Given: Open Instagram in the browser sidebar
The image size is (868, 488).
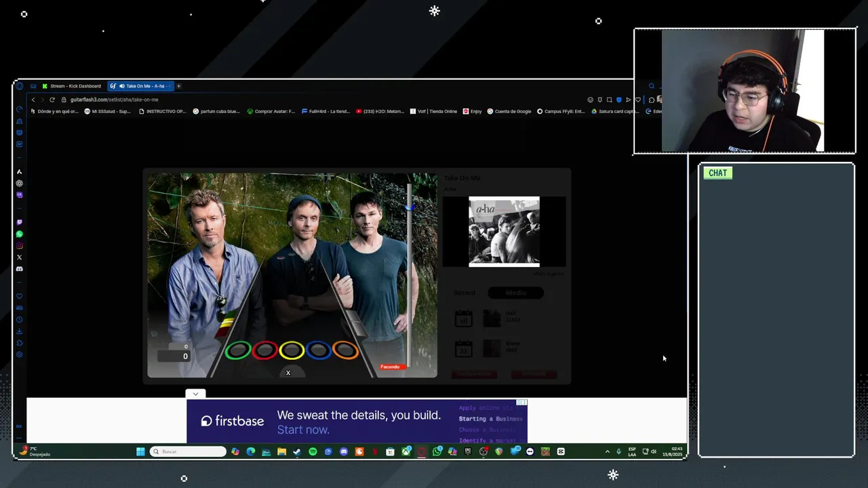Looking at the screenshot, I should click(19, 245).
